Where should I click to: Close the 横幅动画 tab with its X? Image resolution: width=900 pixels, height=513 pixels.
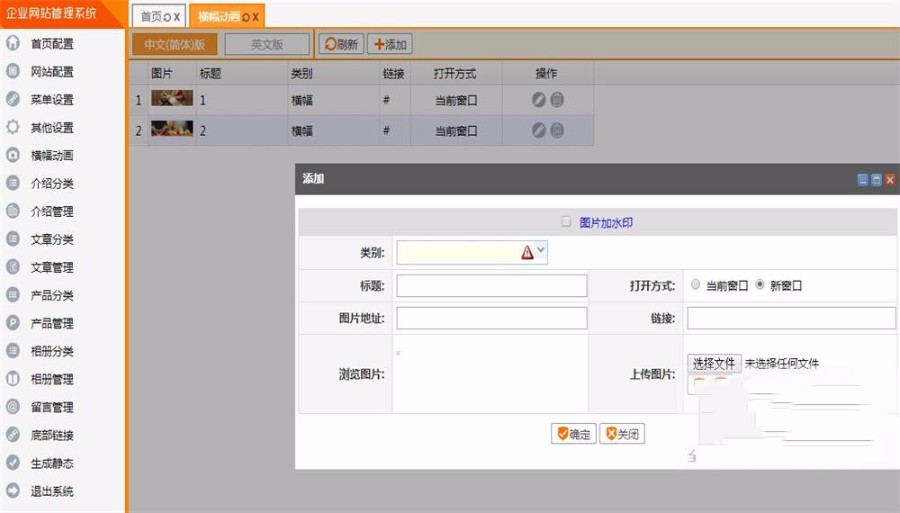coord(255,17)
